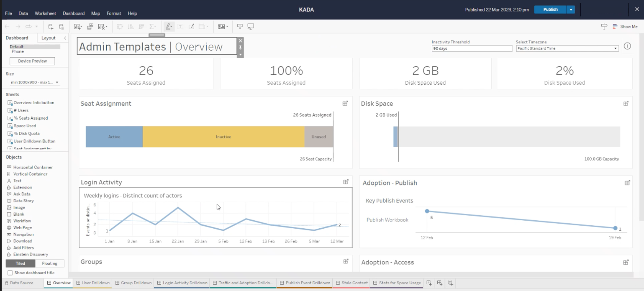Click the Pause Auto Updates icon
This screenshot has height=291, width=644.
[61, 27]
